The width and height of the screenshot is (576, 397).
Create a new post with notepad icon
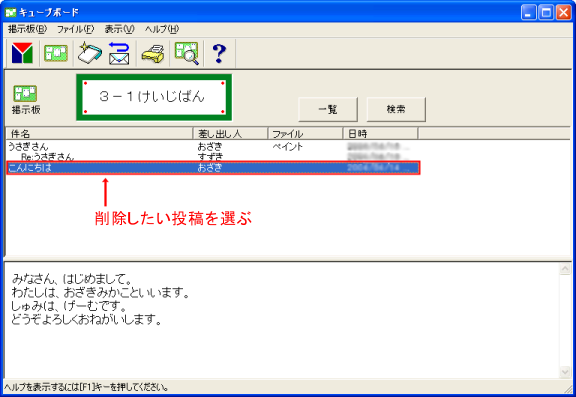(x=90, y=53)
